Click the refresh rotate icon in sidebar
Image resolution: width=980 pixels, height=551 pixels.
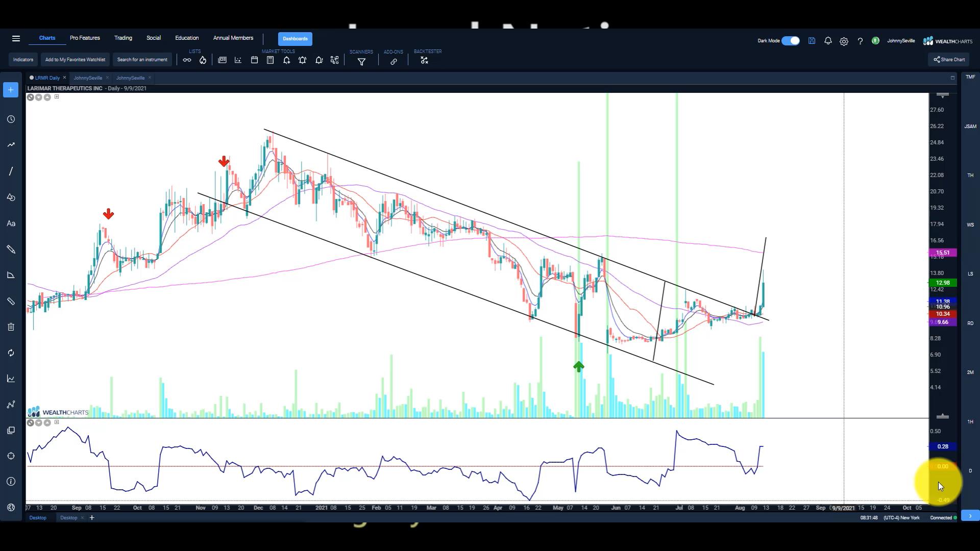(x=11, y=353)
